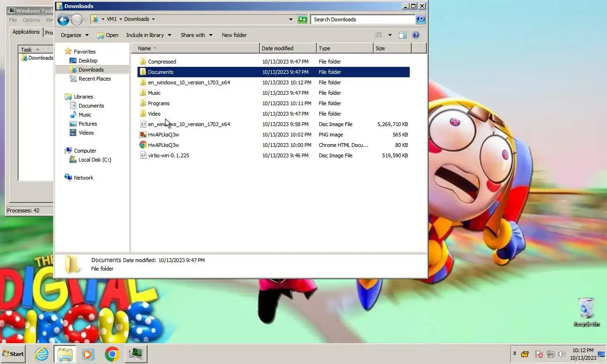Click the HwAPLksQ3w PNG image icon

[x=143, y=135]
